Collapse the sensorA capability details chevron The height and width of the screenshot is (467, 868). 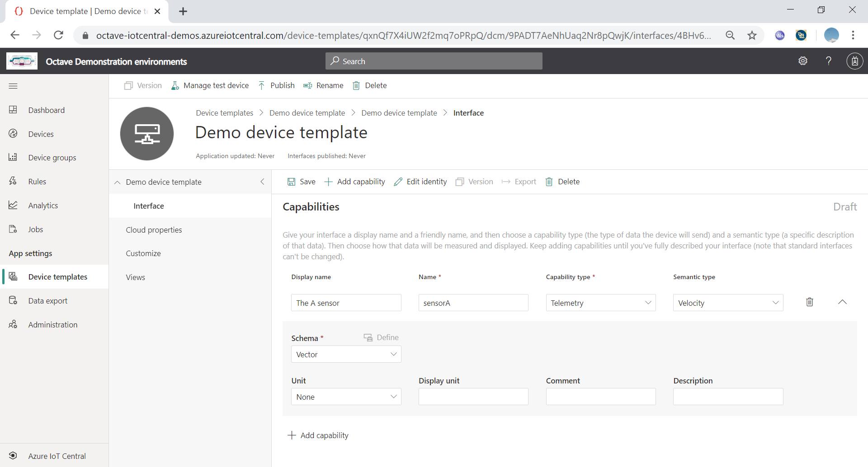click(842, 302)
